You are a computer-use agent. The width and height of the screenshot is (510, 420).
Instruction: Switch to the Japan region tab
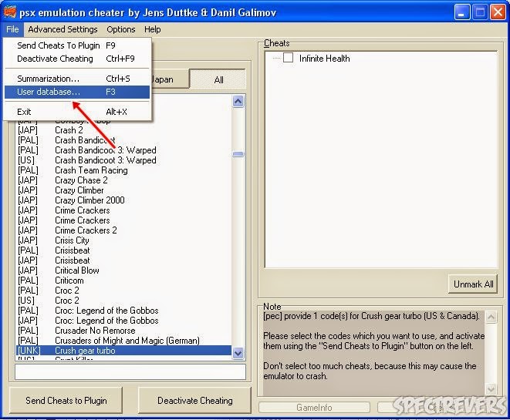pyautogui.click(x=170, y=79)
